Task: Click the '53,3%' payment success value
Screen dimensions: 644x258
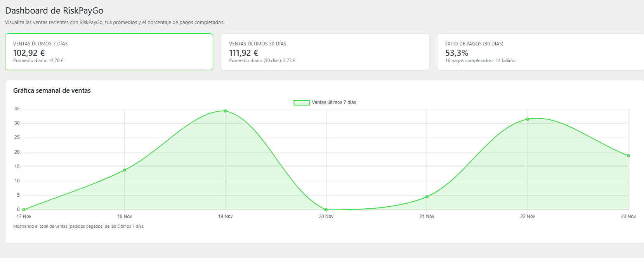Action: (x=457, y=53)
